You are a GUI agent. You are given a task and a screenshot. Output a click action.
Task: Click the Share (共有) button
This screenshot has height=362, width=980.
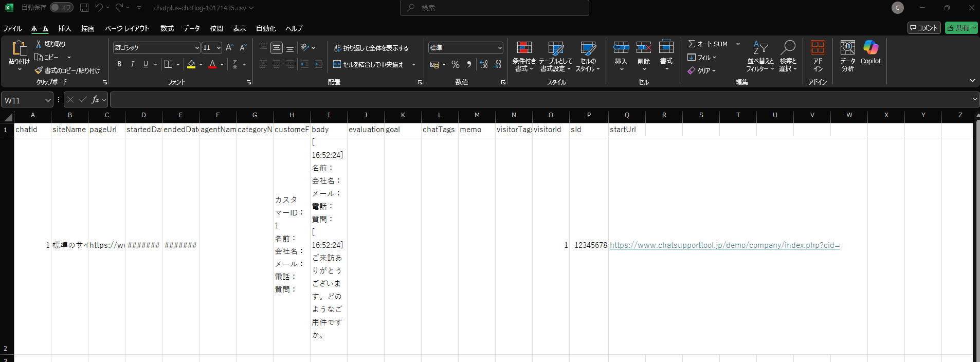(x=960, y=28)
